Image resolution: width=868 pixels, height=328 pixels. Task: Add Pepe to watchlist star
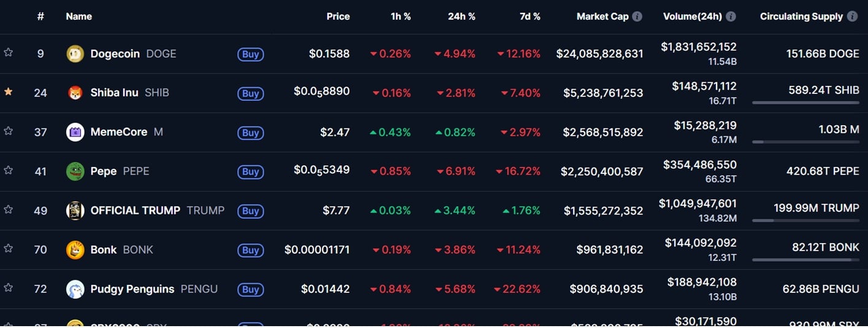coord(9,170)
